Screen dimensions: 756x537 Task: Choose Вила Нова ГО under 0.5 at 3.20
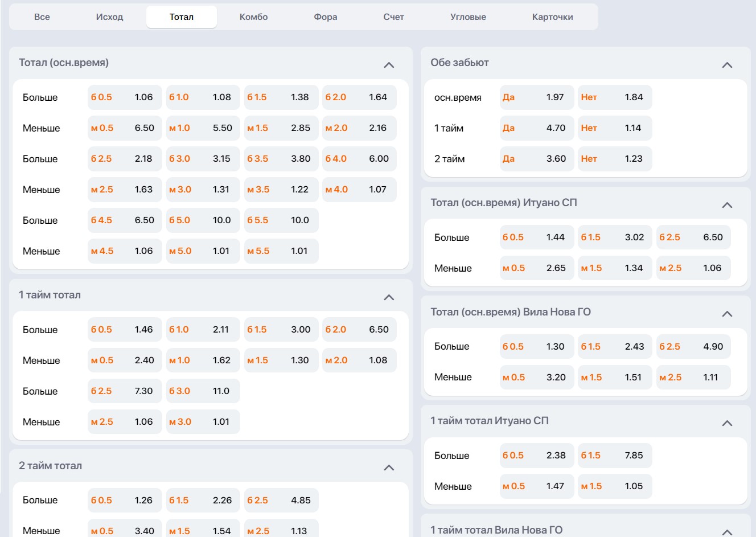coord(537,378)
